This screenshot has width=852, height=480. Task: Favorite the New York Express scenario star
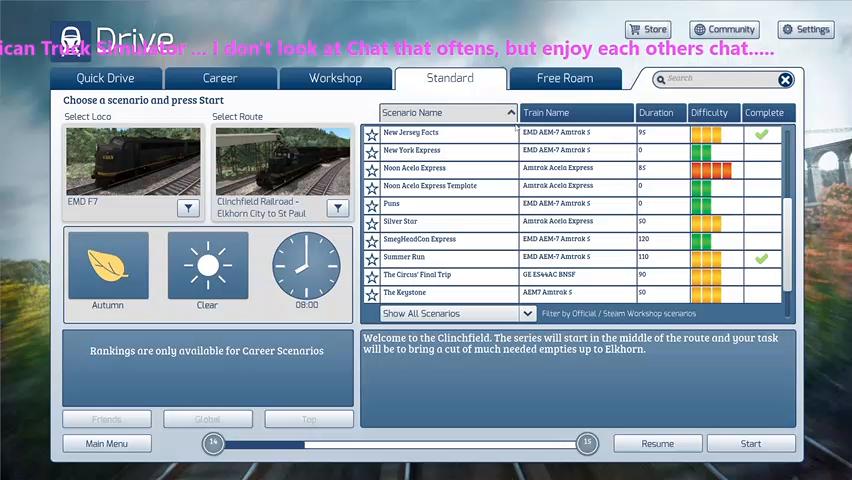(x=372, y=153)
